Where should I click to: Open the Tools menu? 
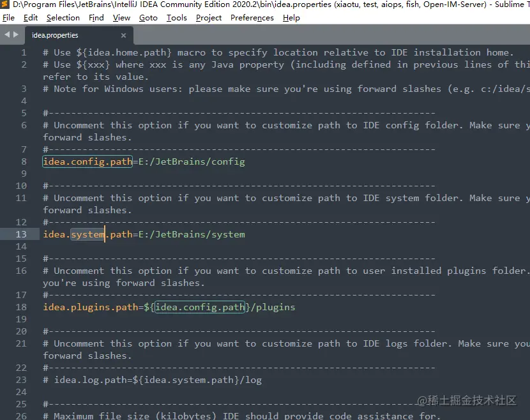(x=176, y=17)
